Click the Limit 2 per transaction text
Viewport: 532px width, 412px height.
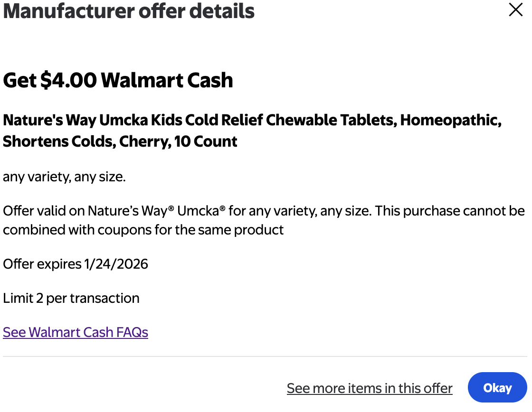pos(71,298)
